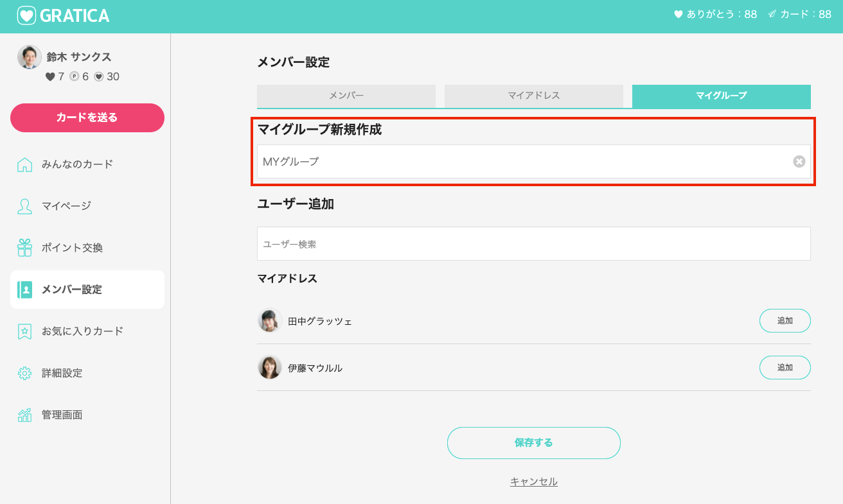Click the gear icon beside 詳細設定
This screenshot has width=843, height=504.
[x=24, y=373]
